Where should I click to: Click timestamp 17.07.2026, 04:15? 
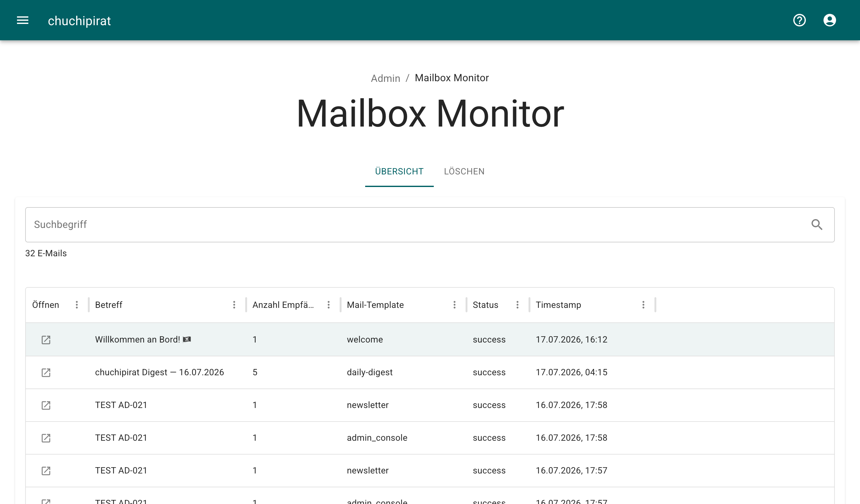(x=571, y=372)
